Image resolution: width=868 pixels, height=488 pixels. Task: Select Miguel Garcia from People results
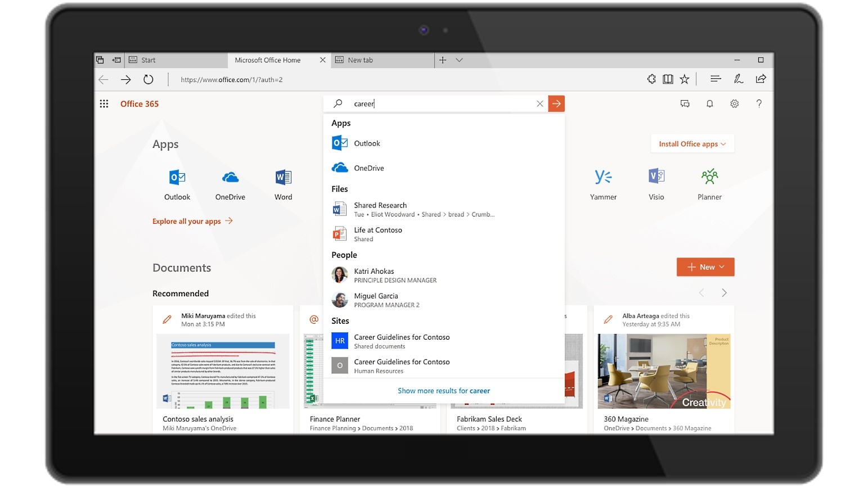pos(444,300)
